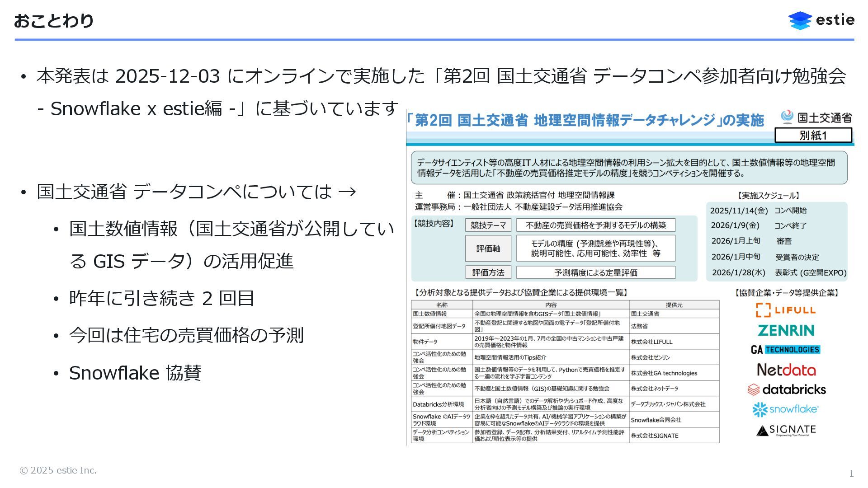The image size is (868, 488).
Task: Click the 評価軸 box
Action: point(488,249)
